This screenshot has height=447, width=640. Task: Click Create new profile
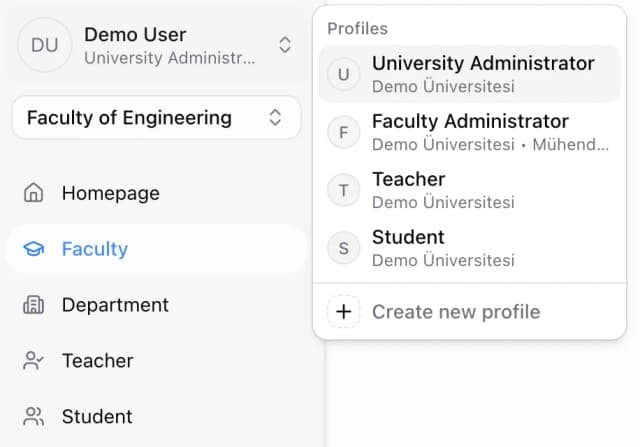coord(455,312)
